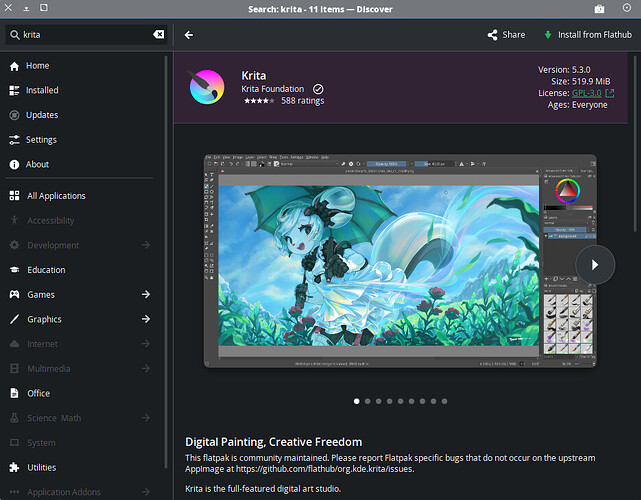
Task: Select the first screenshot indicator dot
Action: [356, 401]
